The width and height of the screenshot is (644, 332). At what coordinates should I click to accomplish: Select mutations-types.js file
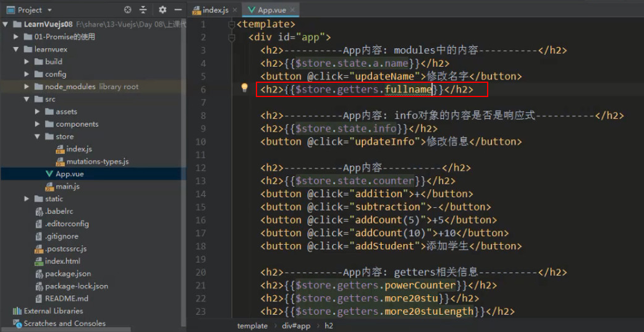[x=97, y=161]
